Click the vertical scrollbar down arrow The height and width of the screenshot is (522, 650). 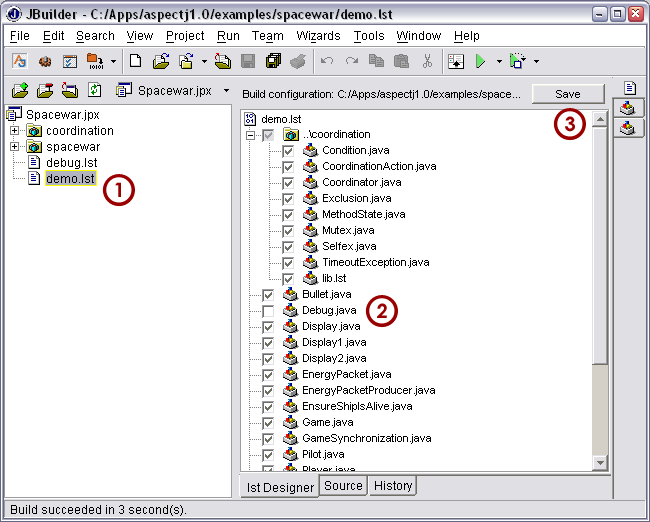click(x=599, y=464)
